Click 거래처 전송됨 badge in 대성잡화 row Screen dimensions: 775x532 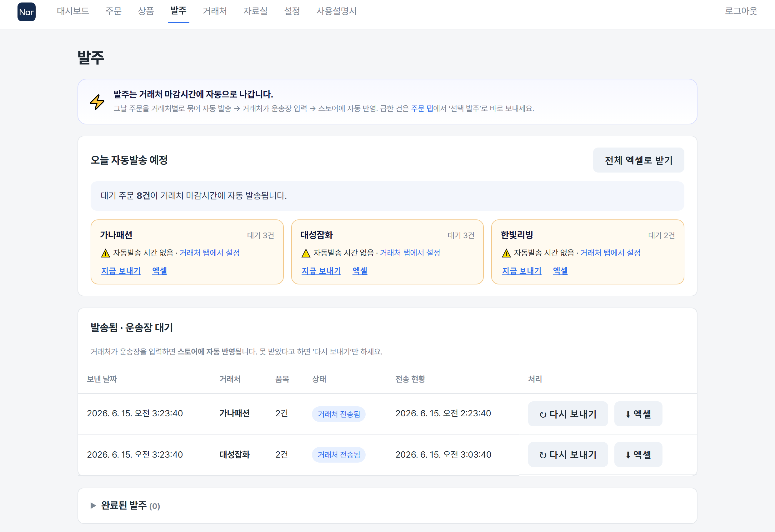pyautogui.click(x=339, y=454)
